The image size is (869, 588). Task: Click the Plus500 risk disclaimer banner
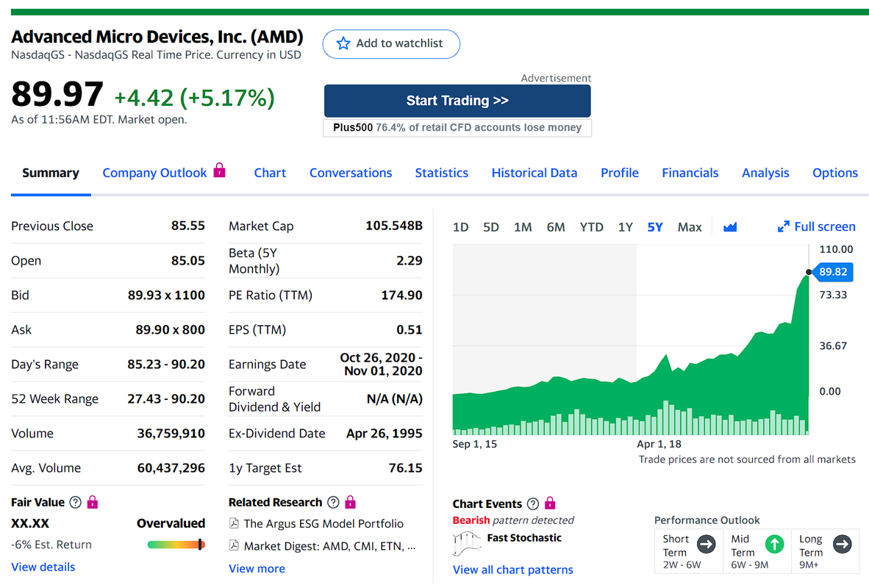(457, 127)
